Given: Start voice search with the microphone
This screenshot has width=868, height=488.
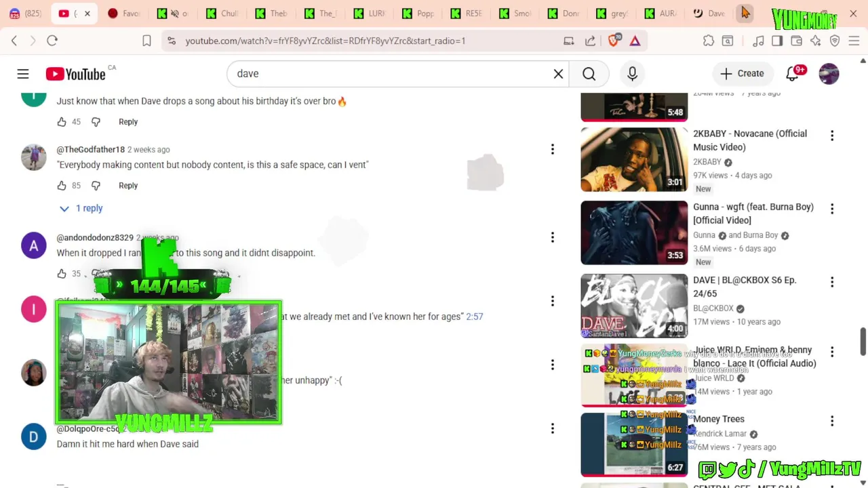Looking at the screenshot, I should click(632, 74).
